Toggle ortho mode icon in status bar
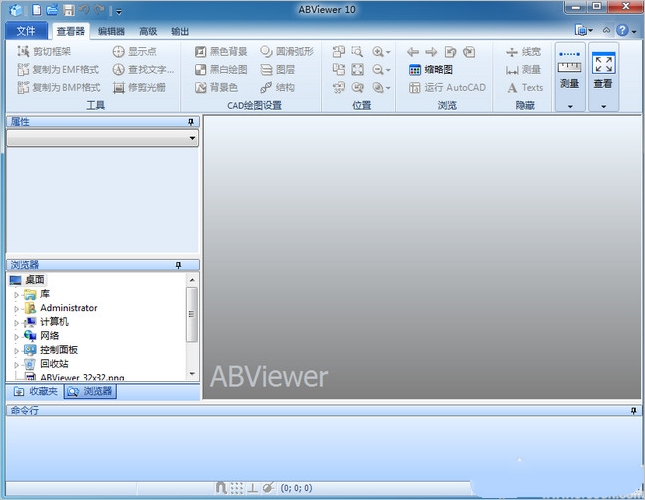The width and height of the screenshot is (645, 500). [x=252, y=488]
